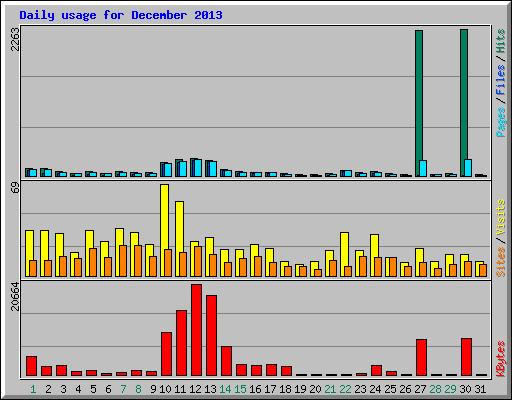Select the cyan Pages bar for day 12
Screen dimensions: 512x400
198,168
